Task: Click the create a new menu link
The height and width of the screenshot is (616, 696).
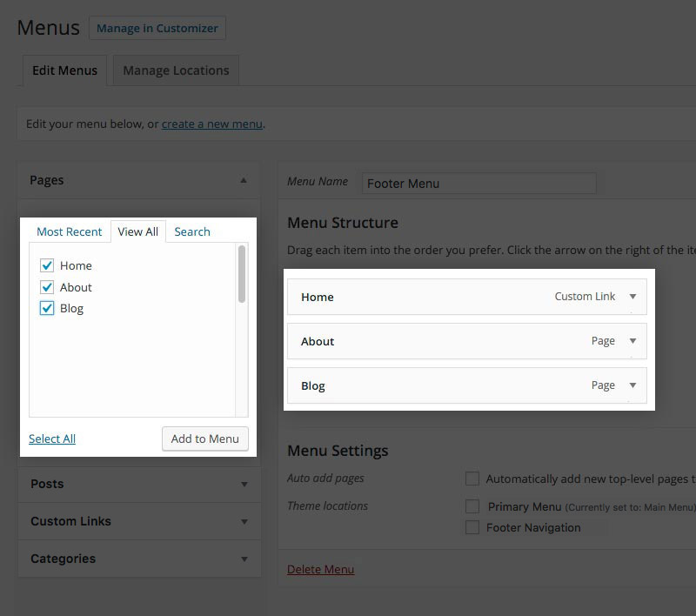Action: pyautogui.click(x=211, y=124)
